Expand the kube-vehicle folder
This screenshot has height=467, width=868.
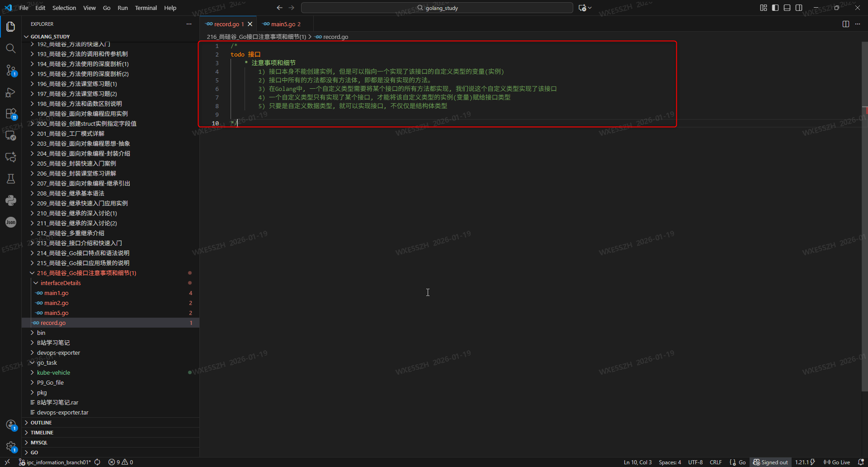[53, 372]
